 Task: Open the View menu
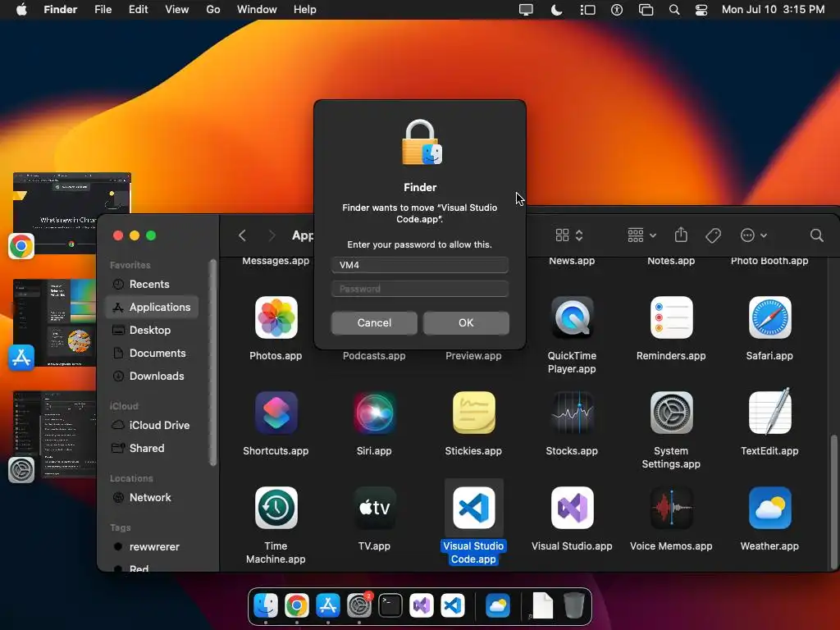click(177, 10)
